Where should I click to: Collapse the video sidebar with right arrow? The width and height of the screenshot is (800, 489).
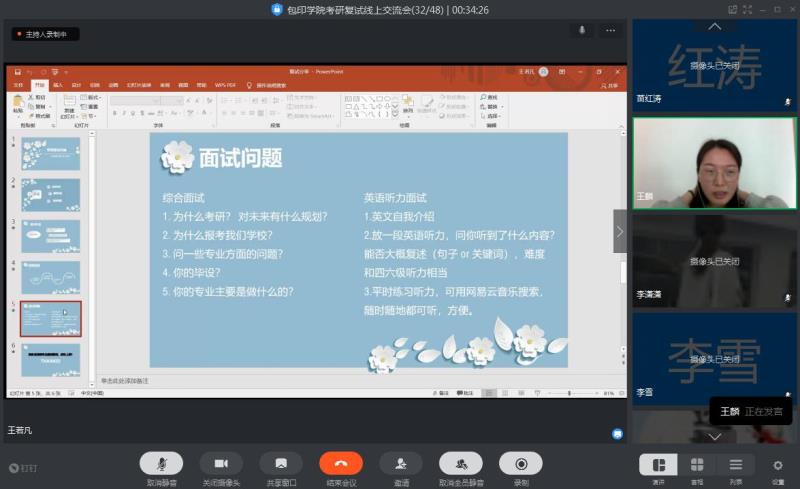coord(619,231)
